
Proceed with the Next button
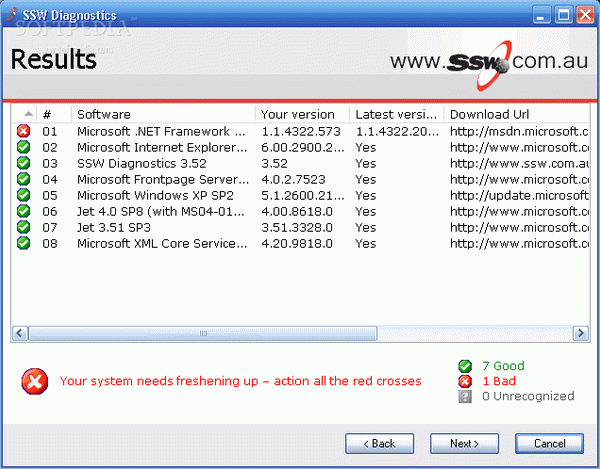(464, 444)
